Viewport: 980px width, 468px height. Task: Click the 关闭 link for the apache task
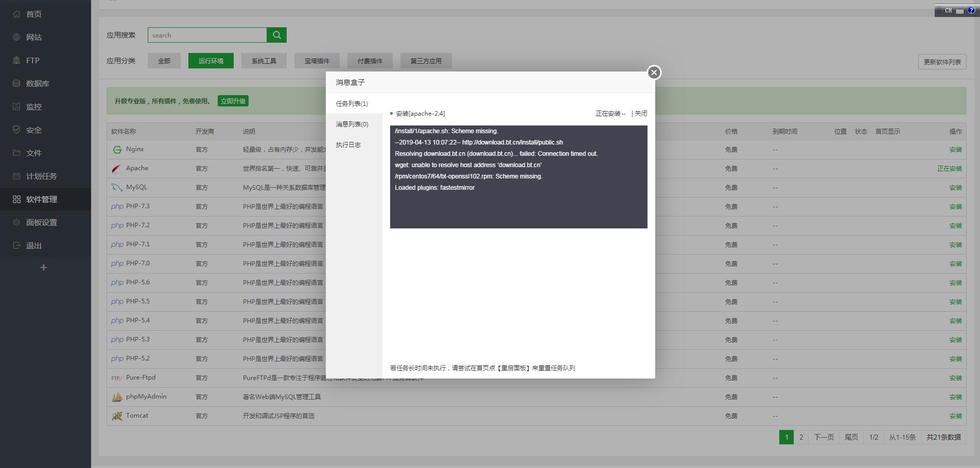pos(641,114)
